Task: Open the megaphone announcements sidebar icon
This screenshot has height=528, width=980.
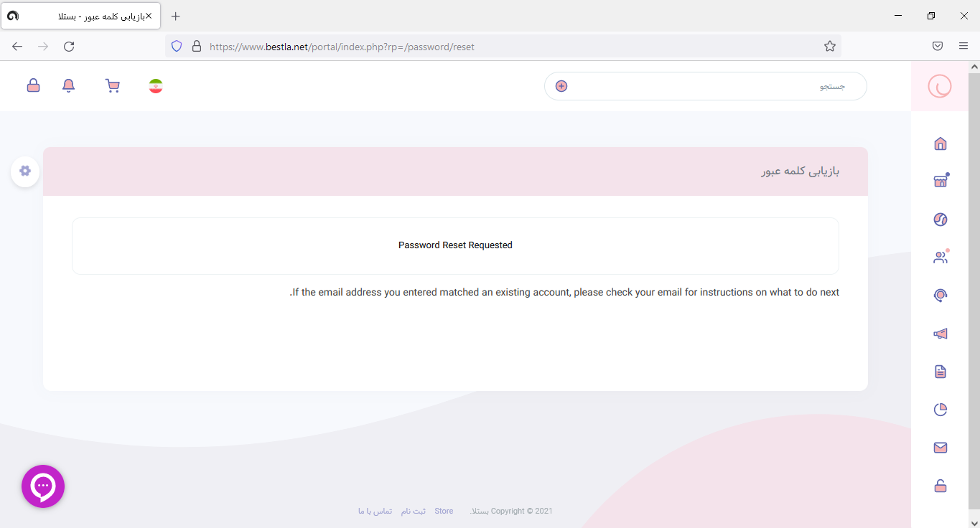Action: coord(941,334)
